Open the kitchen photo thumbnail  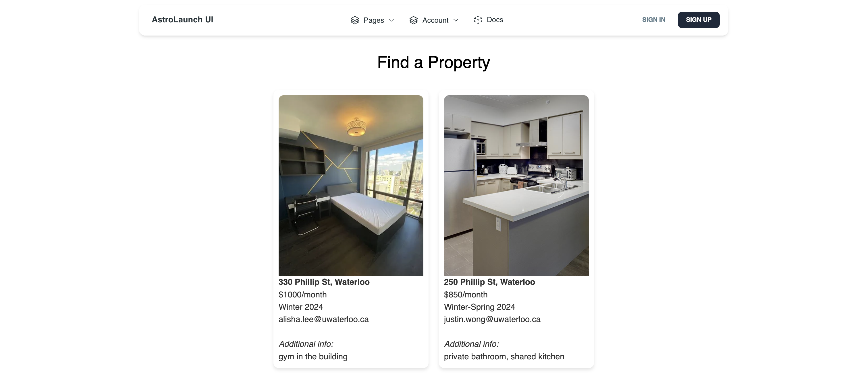click(516, 186)
